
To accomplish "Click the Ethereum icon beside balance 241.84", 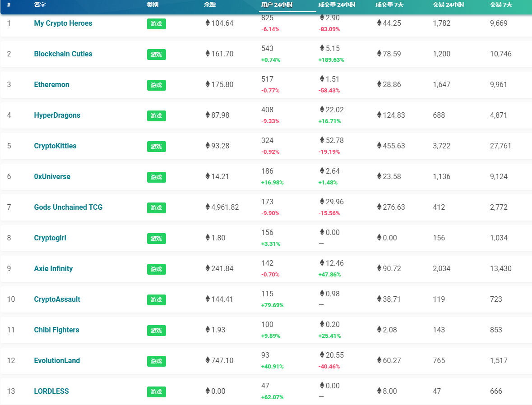I will (x=208, y=268).
